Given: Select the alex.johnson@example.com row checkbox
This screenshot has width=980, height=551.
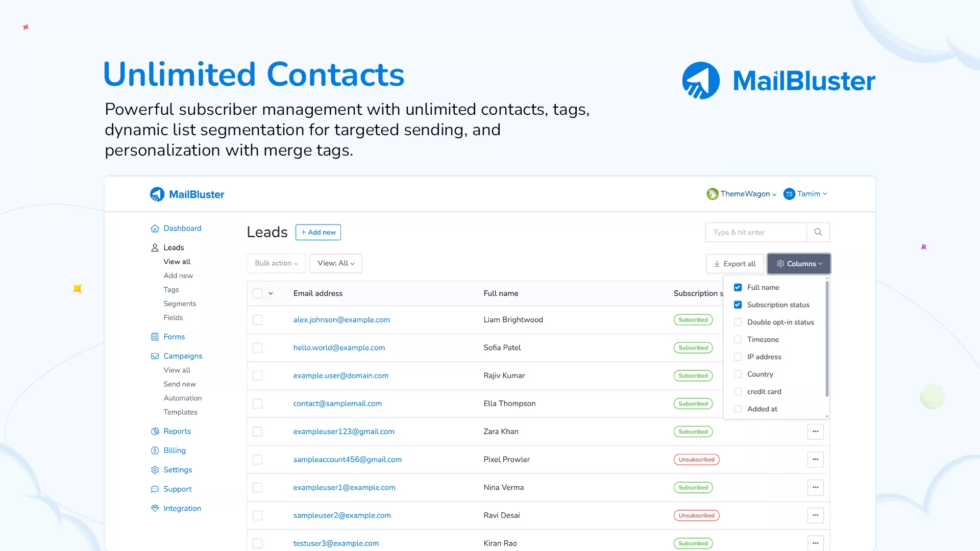Looking at the screenshot, I should click(258, 320).
